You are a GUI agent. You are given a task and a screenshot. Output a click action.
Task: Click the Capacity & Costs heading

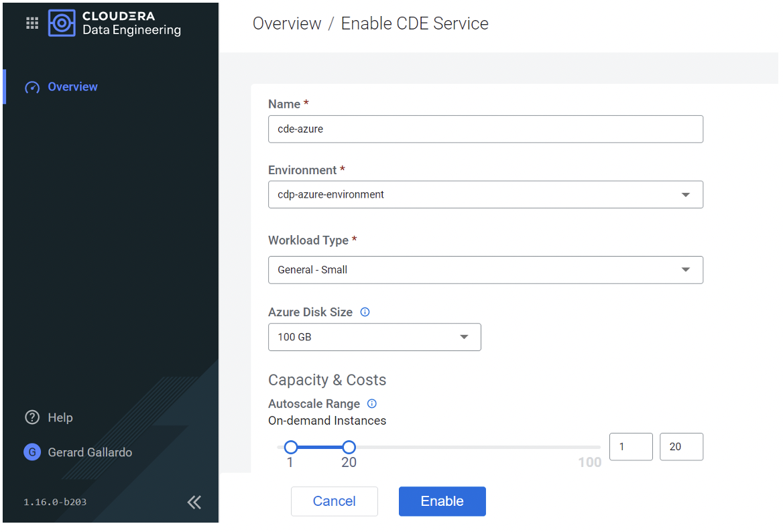(327, 380)
